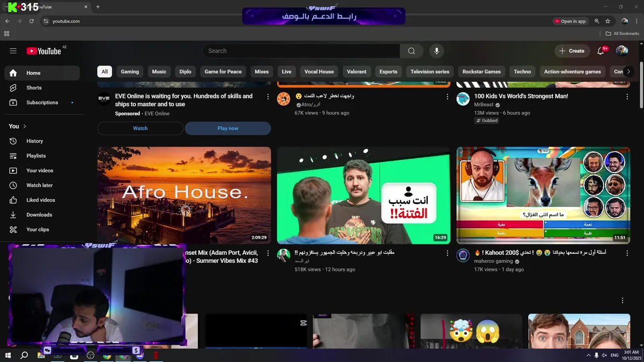
Task: Open options for the 518K views video
Action: [x=447, y=253]
